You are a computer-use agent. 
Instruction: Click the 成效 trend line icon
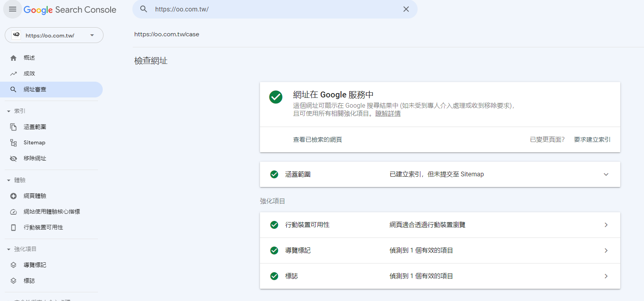(13, 74)
